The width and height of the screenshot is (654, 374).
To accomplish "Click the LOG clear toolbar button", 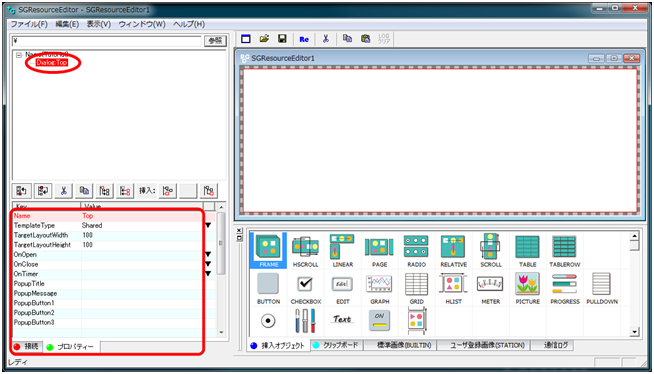I will click(x=384, y=39).
